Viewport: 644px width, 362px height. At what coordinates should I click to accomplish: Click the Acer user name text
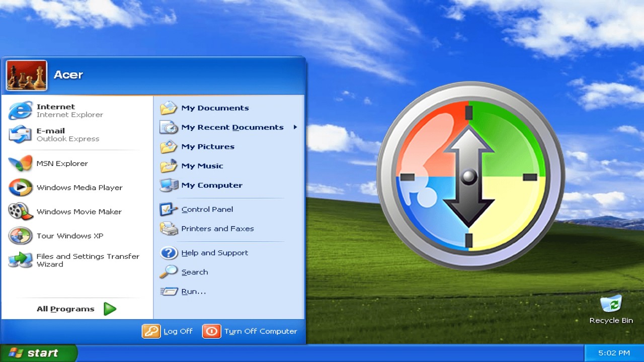point(68,75)
